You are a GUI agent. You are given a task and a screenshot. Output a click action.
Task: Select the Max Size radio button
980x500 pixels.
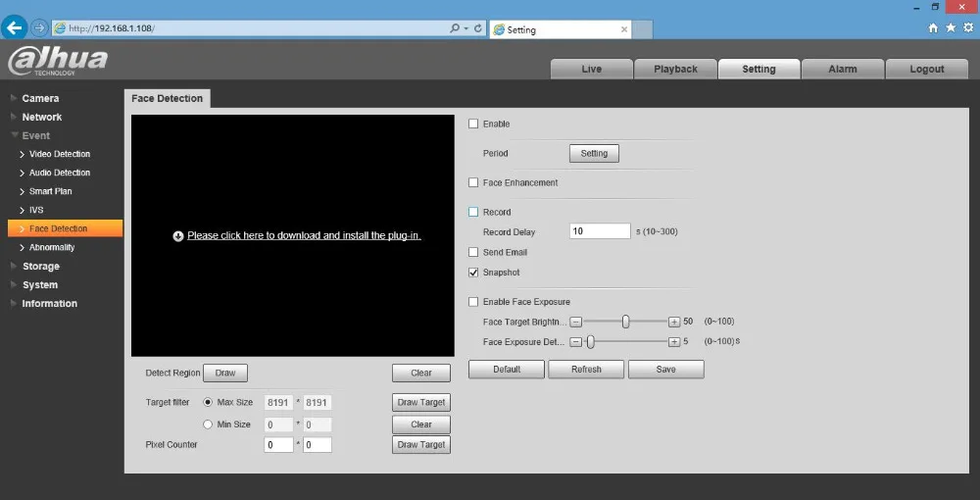[208, 403]
